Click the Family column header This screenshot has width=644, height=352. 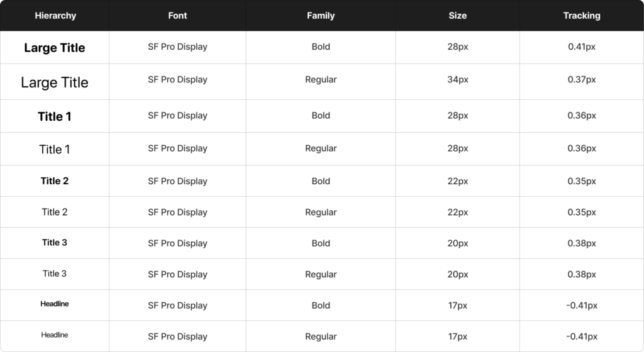tap(321, 16)
